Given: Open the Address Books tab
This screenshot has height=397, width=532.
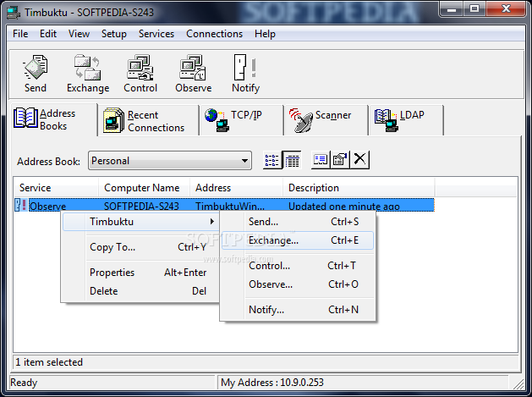Looking at the screenshot, I should [54, 119].
